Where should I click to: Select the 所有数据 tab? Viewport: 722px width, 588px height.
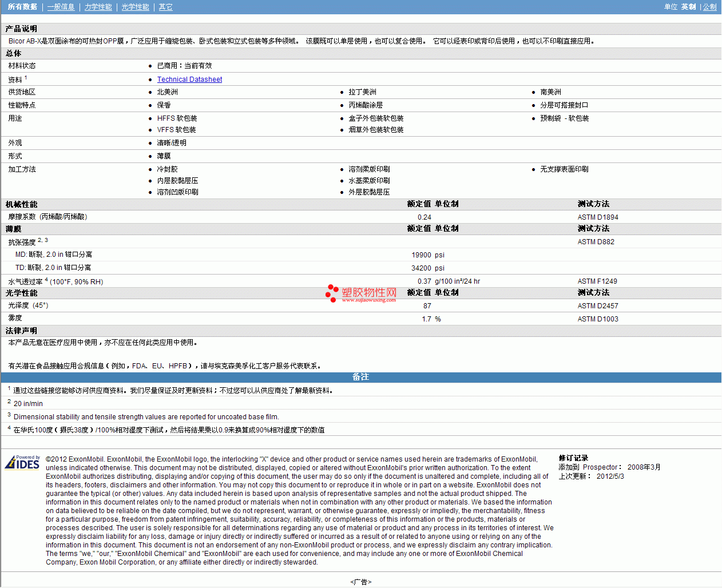23,7
